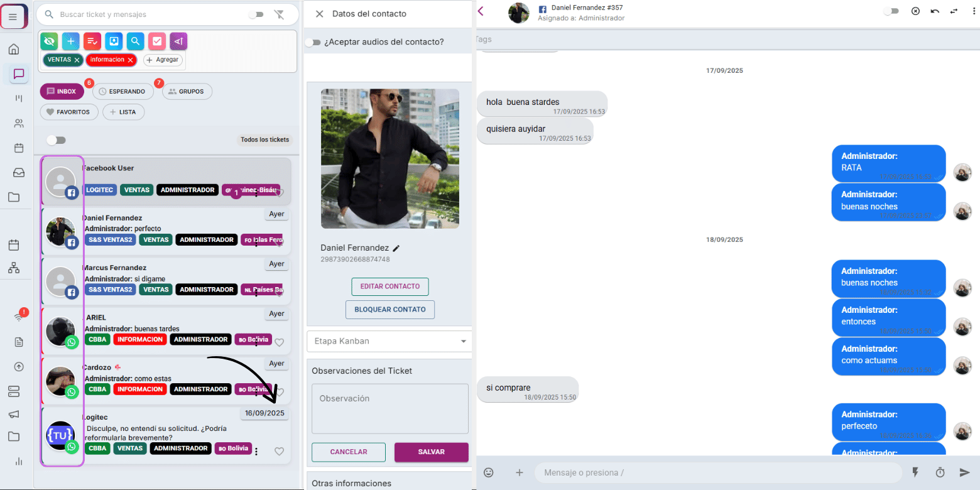Toggle the Todos los tickets switch
The height and width of the screenshot is (490, 980).
(56, 140)
